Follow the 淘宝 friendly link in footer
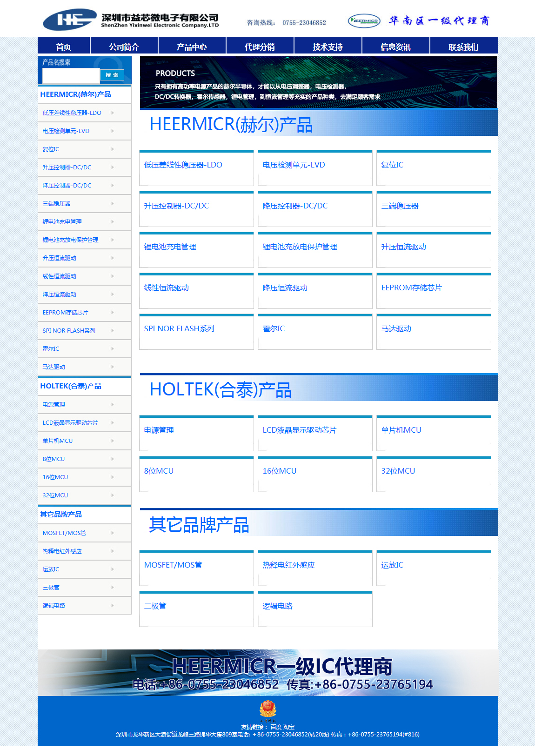Screen dimensions: 535x756 [x=289, y=727]
